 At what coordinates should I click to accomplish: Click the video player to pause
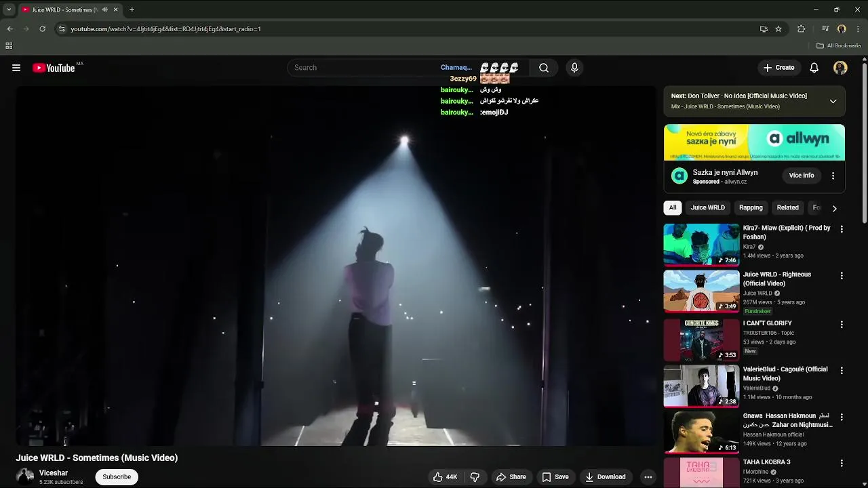[x=336, y=266]
